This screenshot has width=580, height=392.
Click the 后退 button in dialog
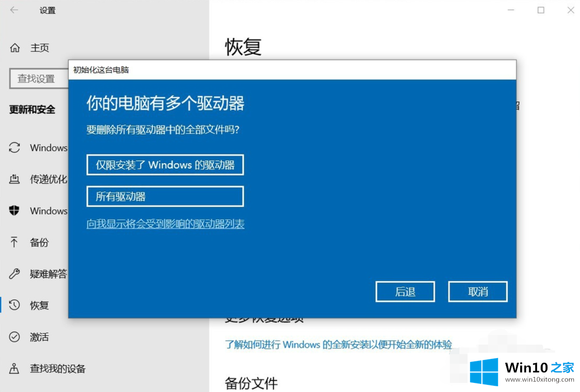pyautogui.click(x=405, y=291)
